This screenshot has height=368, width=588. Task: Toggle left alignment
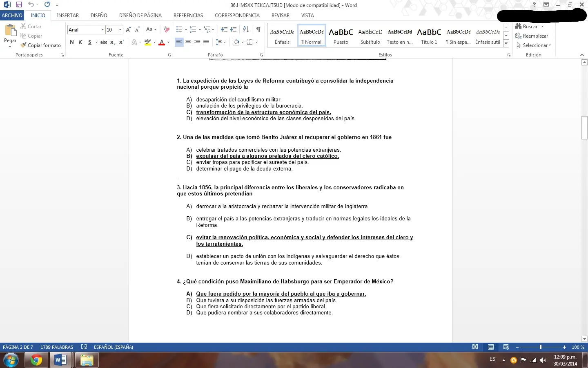coord(179,42)
